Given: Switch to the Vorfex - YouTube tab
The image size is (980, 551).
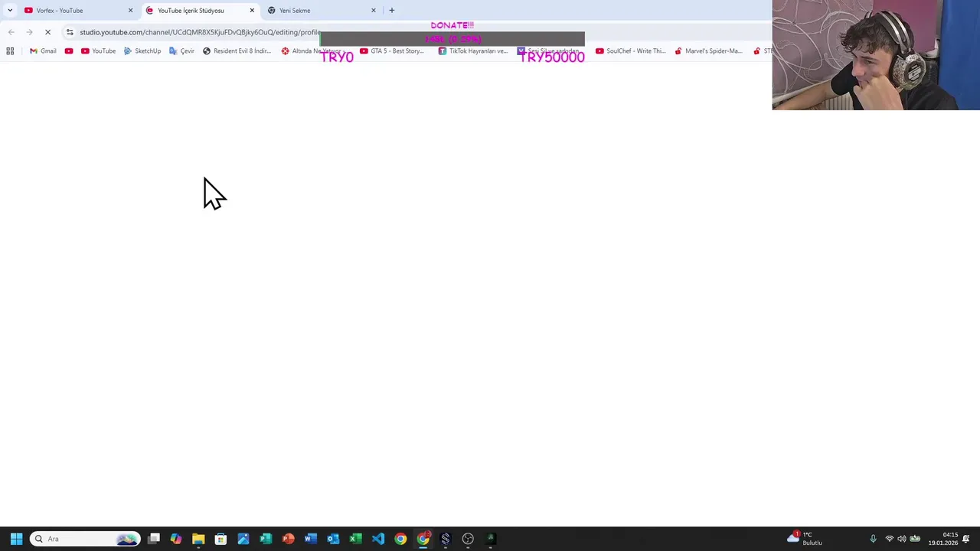Looking at the screenshot, I should pos(77,10).
